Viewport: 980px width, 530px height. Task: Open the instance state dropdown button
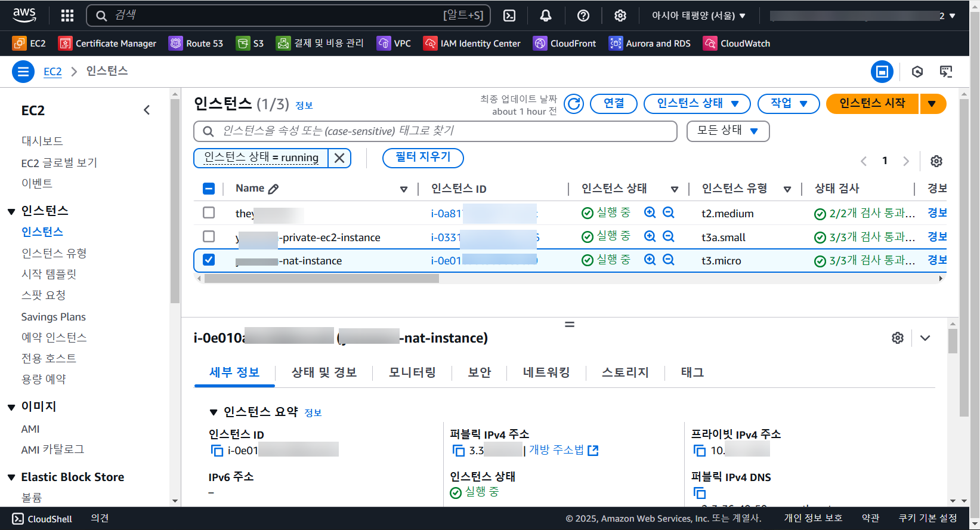click(697, 104)
